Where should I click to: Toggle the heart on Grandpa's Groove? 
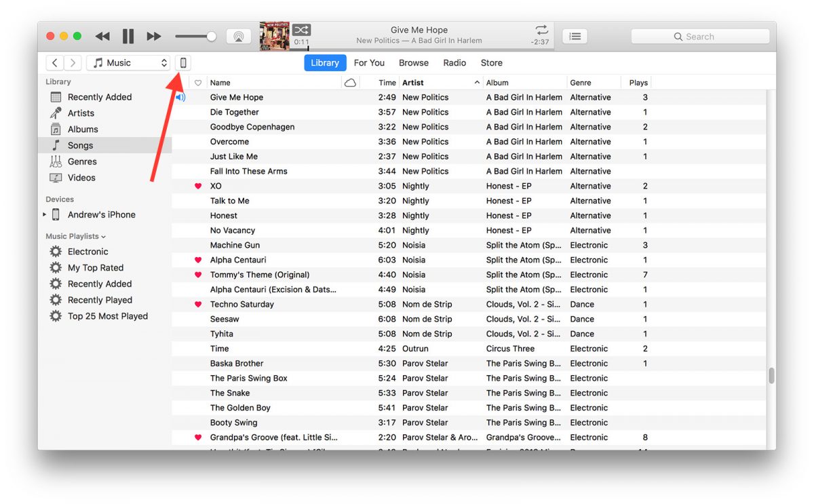click(197, 437)
